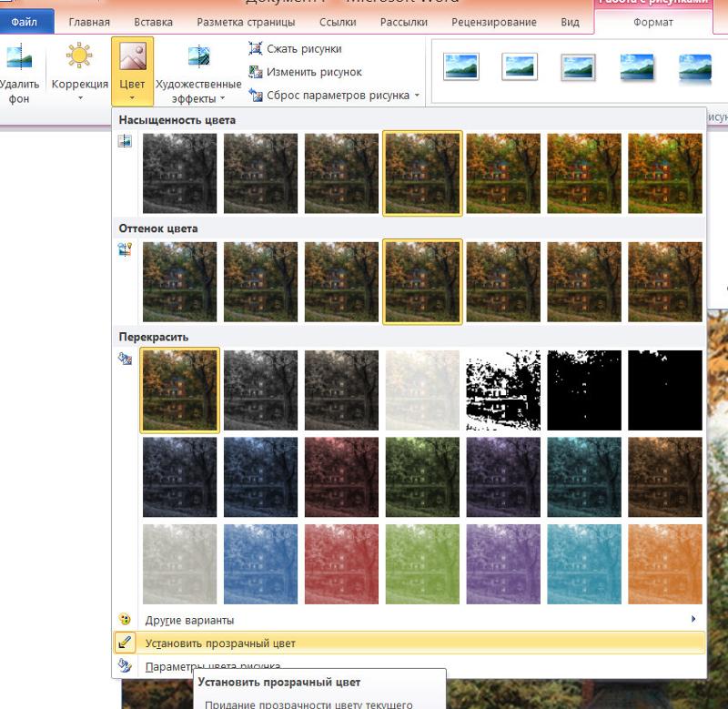Apply the dark green recolor swatch
The height and width of the screenshot is (709, 728).
point(422,477)
